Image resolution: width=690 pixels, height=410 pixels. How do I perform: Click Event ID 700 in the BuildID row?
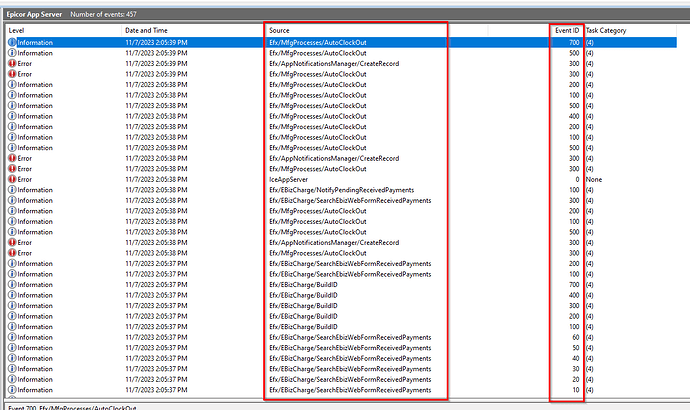point(574,285)
